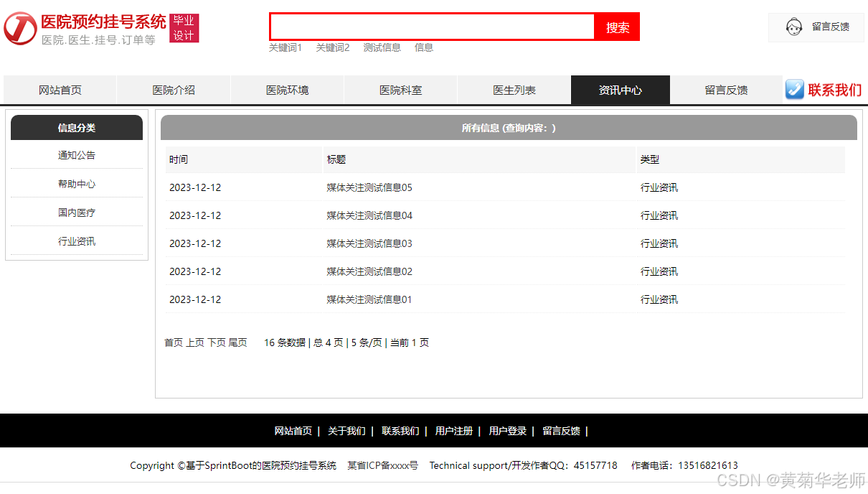Select the 关键词2 suggested keyword
Viewport: 868px width, 494px height.
(333, 47)
